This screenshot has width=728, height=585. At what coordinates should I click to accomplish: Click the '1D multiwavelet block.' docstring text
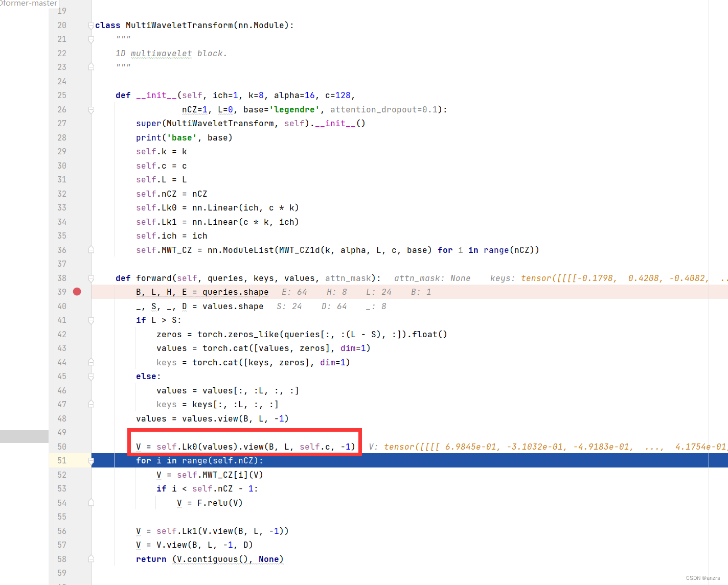pos(171,53)
